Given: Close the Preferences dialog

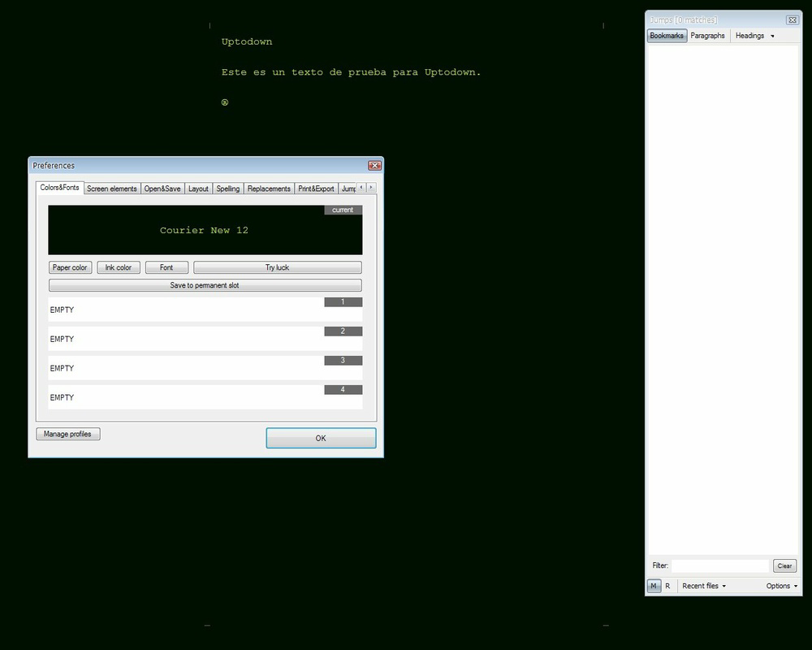Looking at the screenshot, I should coord(375,166).
